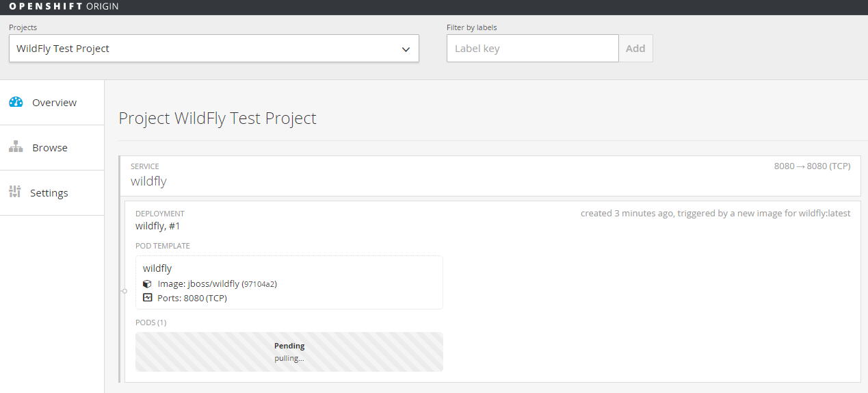Click the OpenShift Origin logo

[64, 7]
